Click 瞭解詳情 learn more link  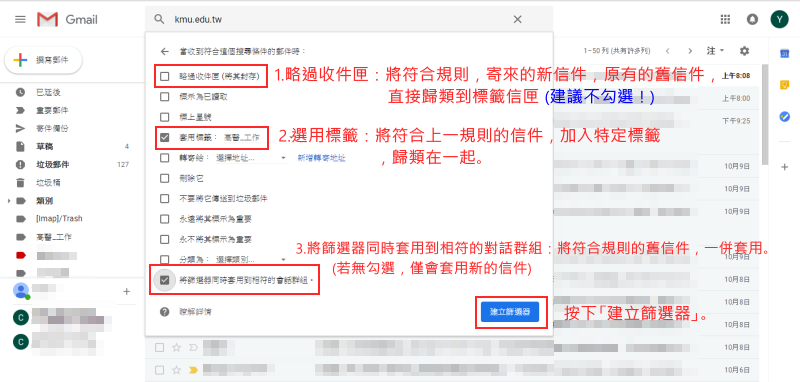(195, 312)
